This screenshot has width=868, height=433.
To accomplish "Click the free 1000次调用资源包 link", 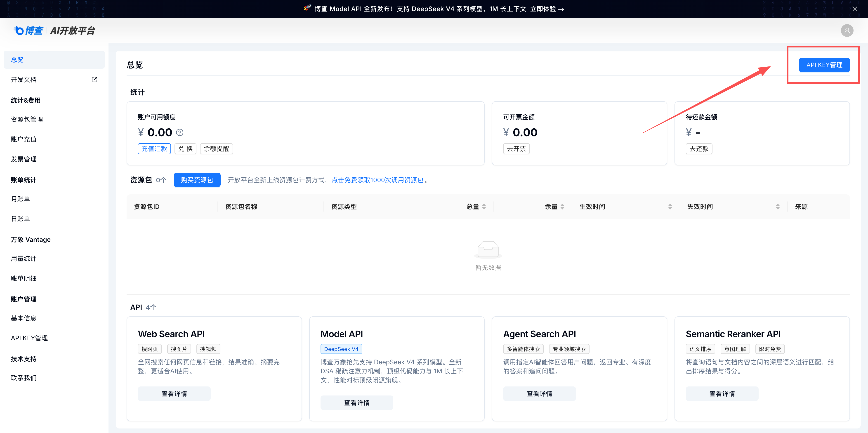I will 377,180.
